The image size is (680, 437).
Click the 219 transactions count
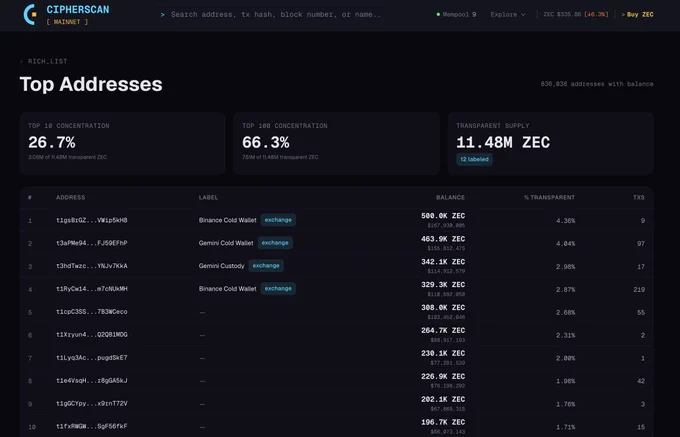pos(639,290)
